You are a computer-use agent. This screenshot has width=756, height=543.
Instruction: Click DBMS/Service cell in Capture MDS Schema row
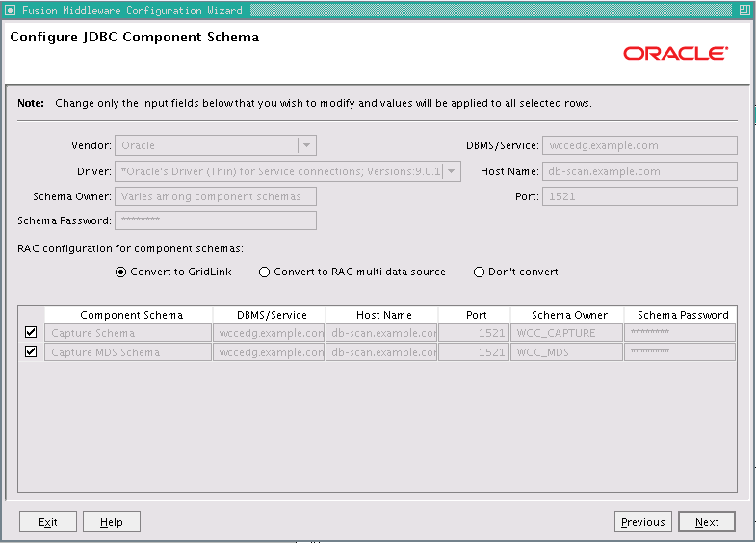pyautogui.click(x=269, y=352)
